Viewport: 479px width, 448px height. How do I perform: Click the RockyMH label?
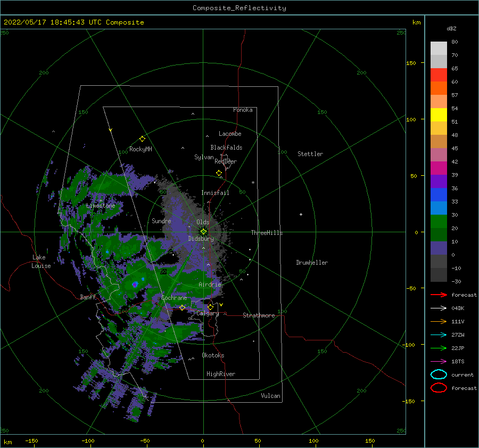click(141, 149)
